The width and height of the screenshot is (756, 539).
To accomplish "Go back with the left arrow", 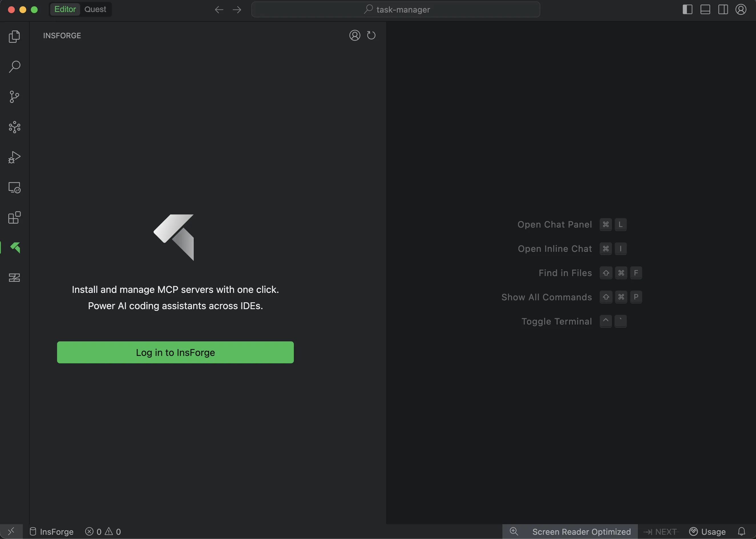I will click(219, 10).
